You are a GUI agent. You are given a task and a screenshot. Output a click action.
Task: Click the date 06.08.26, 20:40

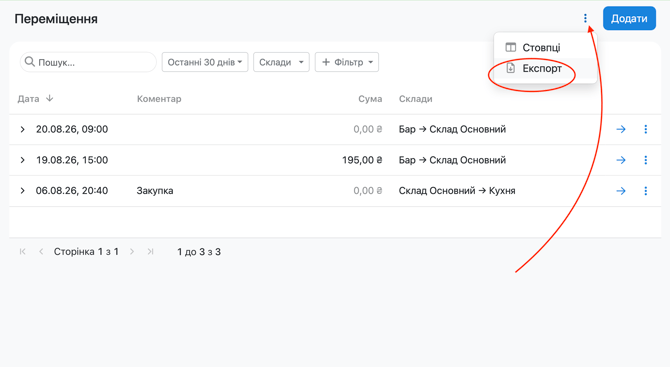72,191
